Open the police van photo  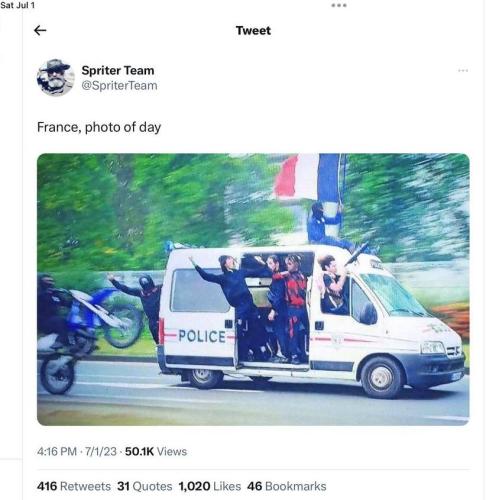253,289
